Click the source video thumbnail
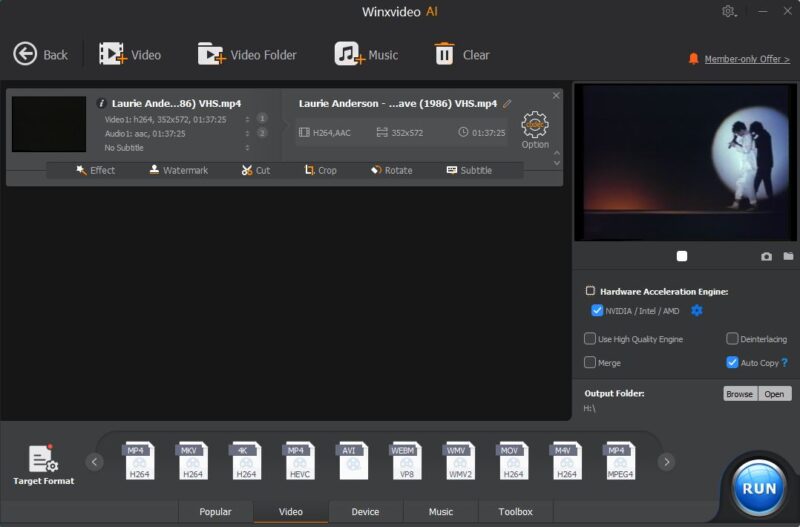The height and width of the screenshot is (527, 800). click(x=49, y=124)
